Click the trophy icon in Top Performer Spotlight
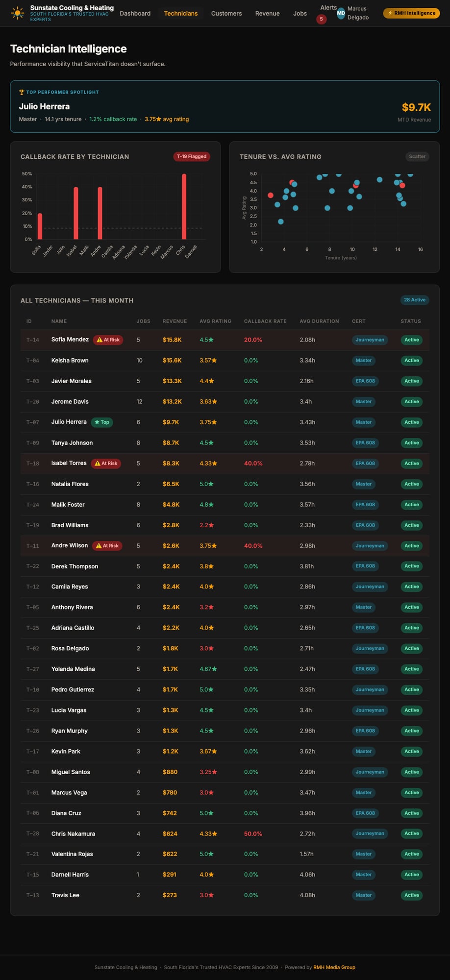This screenshot has width=450, height=980. [x=22, y=92]
